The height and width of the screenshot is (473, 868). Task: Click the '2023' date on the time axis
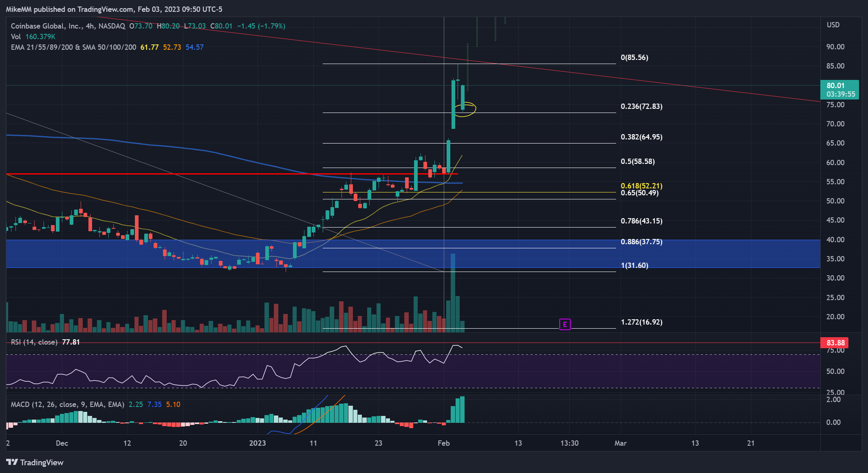point(258,443)
